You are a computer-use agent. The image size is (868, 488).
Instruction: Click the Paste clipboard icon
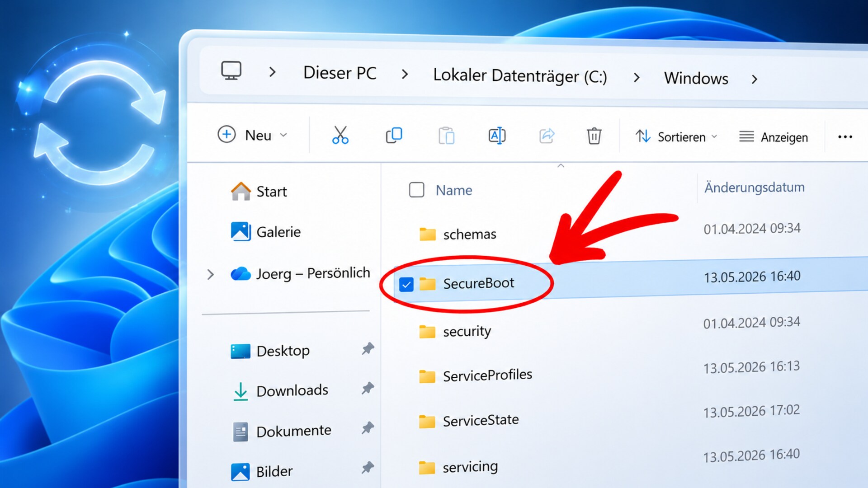tap(446, 136)
